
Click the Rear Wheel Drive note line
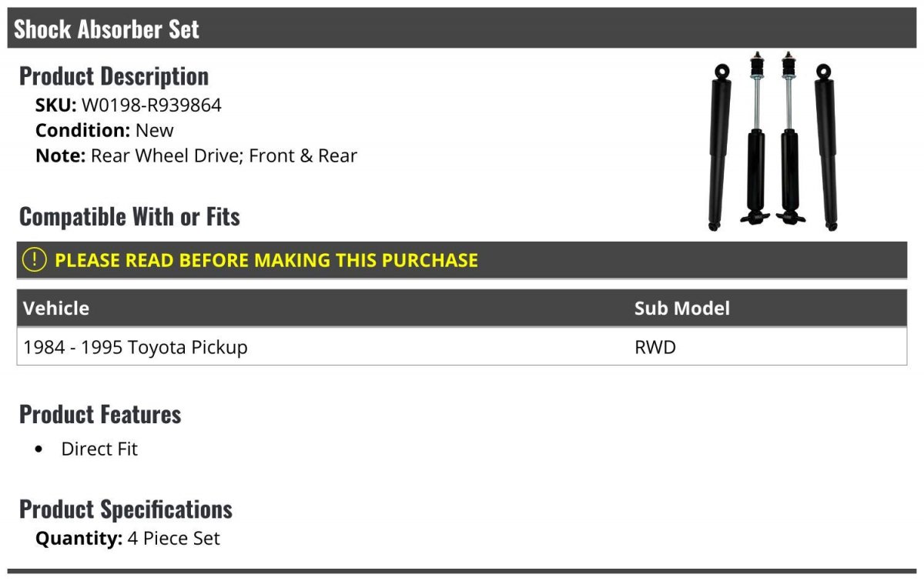(x=196, y=155)
